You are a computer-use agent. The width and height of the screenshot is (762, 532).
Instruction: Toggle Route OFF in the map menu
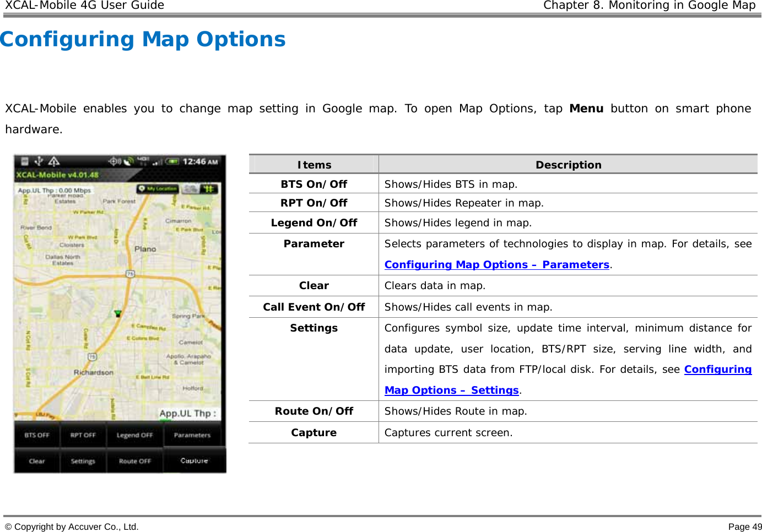tap(134, 461)
